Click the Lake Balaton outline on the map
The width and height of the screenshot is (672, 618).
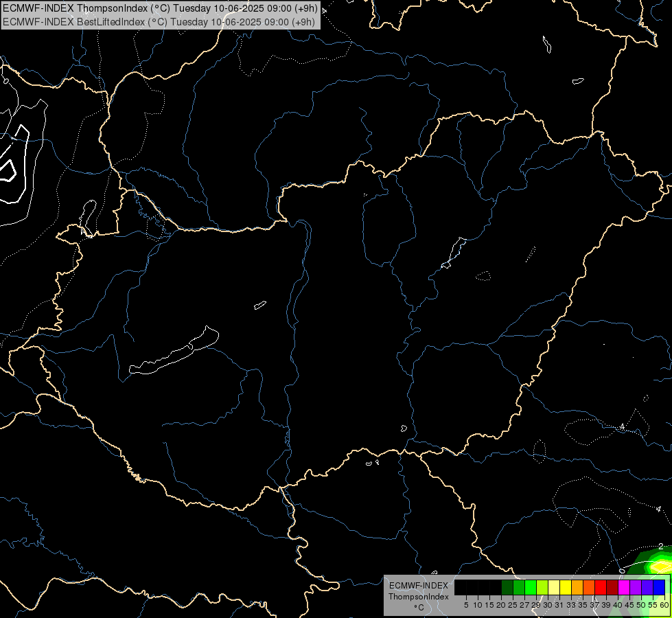point(174,350)
